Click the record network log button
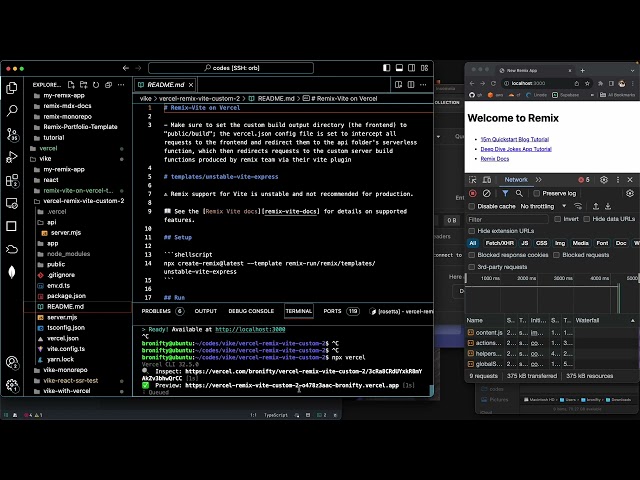The height and width of the screenshot is (480, 640). [x=473, y=193]
